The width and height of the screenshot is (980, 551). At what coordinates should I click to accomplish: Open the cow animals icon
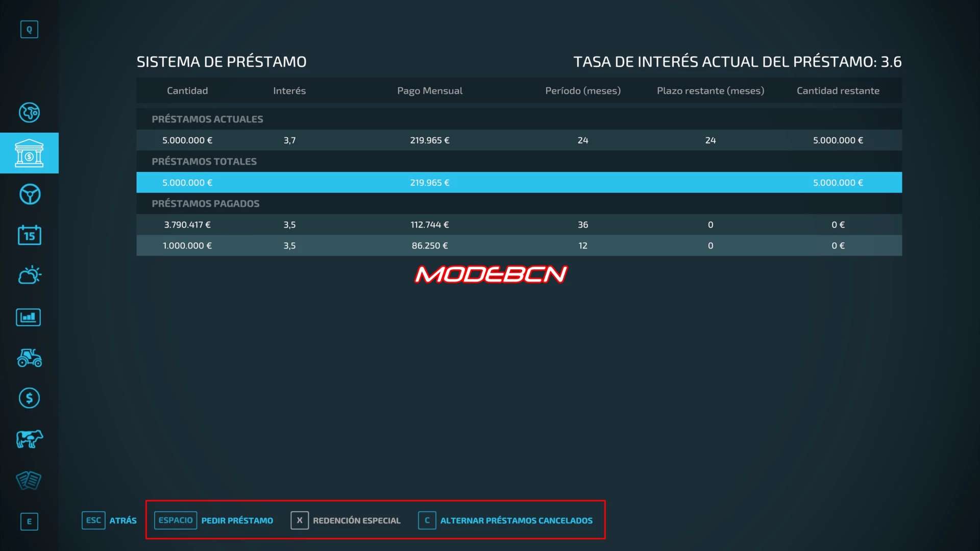pyautogui.click(x=29, y=439)
